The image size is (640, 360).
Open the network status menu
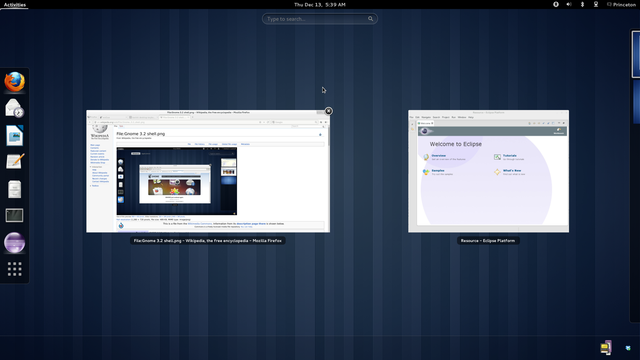[596, 4]
